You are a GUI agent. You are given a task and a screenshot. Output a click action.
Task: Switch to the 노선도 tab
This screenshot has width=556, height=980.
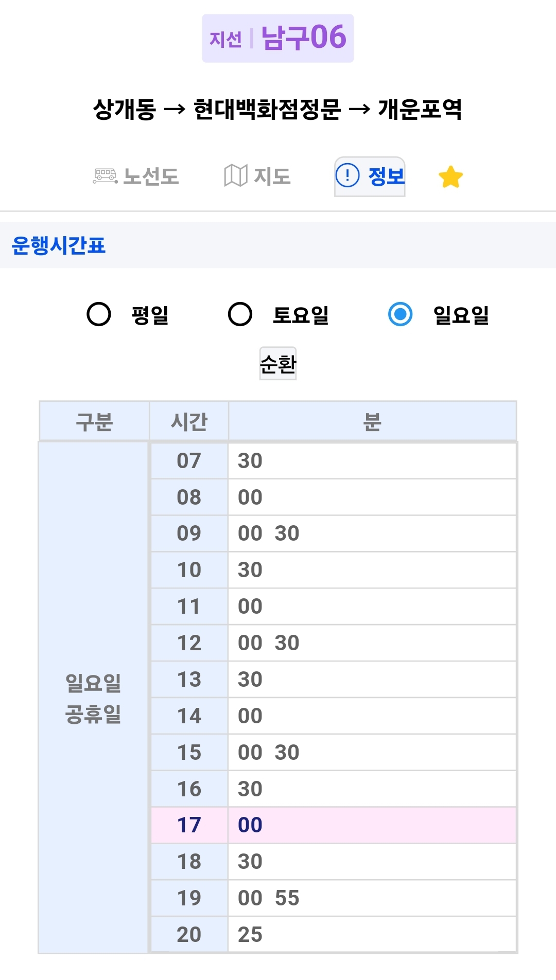136,176
